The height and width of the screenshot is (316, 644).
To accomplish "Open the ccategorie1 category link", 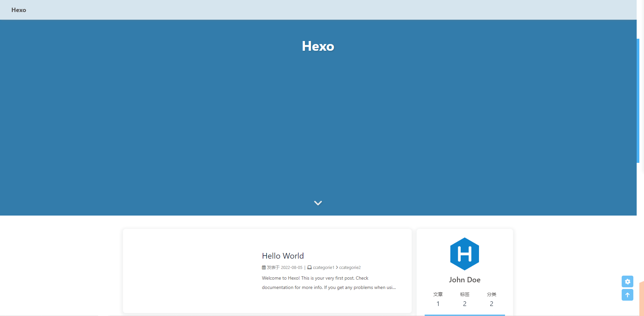I will (x=323, y=268).
